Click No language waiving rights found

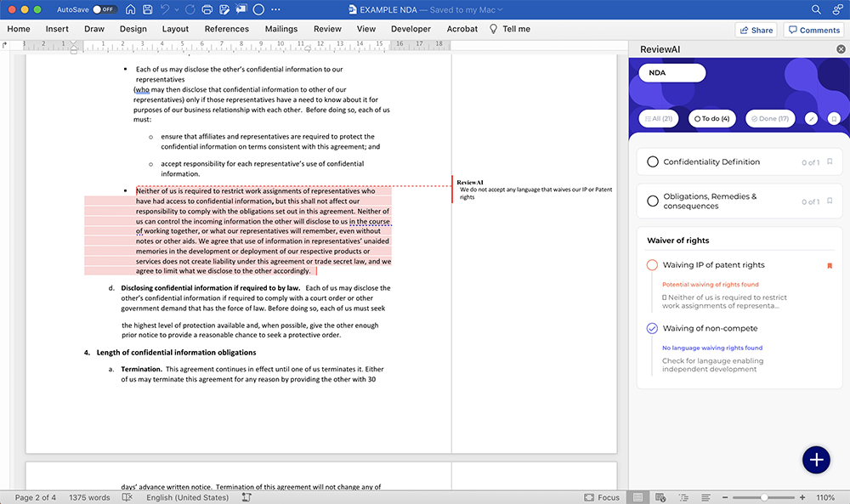click(x=712, y=348)
